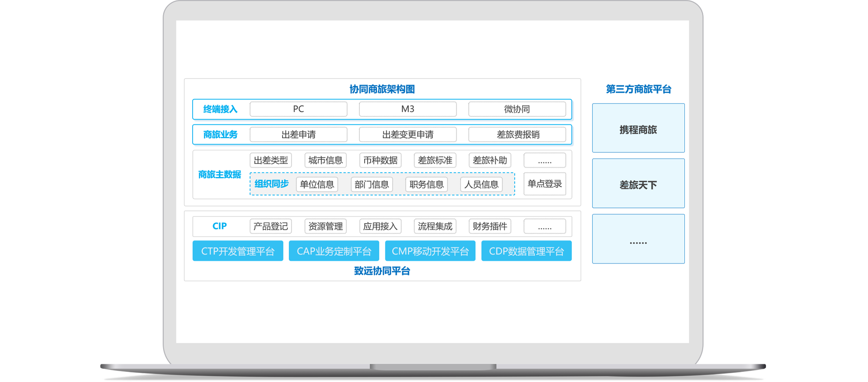The width and height of the screenshot is (868, 382).
Task: Click the 组织同步 label
Action: [x=272, y=184]
